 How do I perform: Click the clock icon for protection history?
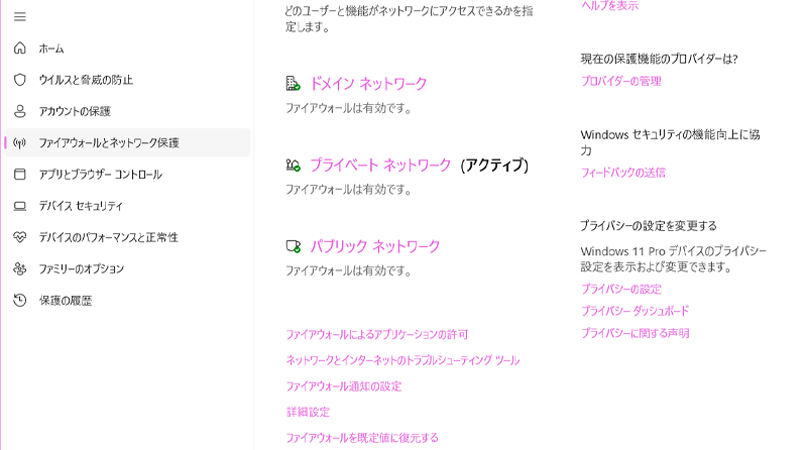tap(19, 300)
